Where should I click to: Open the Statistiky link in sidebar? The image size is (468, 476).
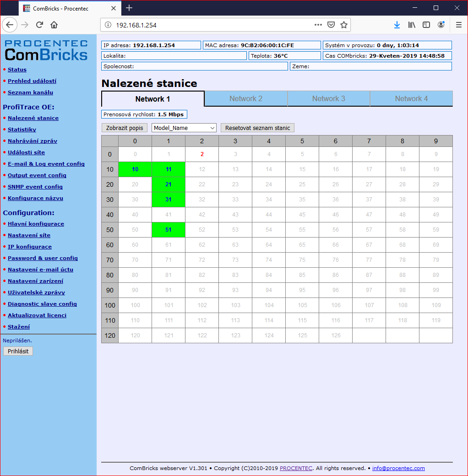pos(22,130)
